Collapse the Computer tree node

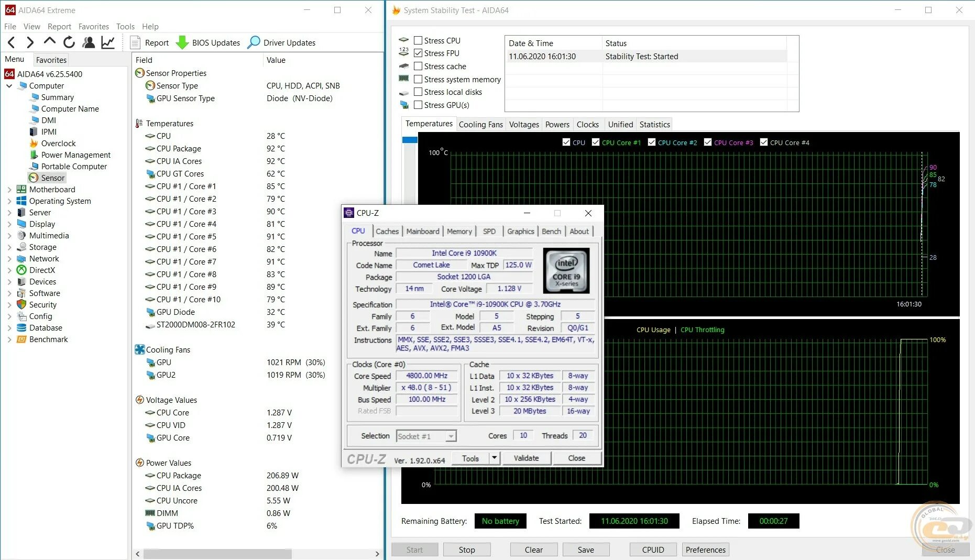point(9,86)
